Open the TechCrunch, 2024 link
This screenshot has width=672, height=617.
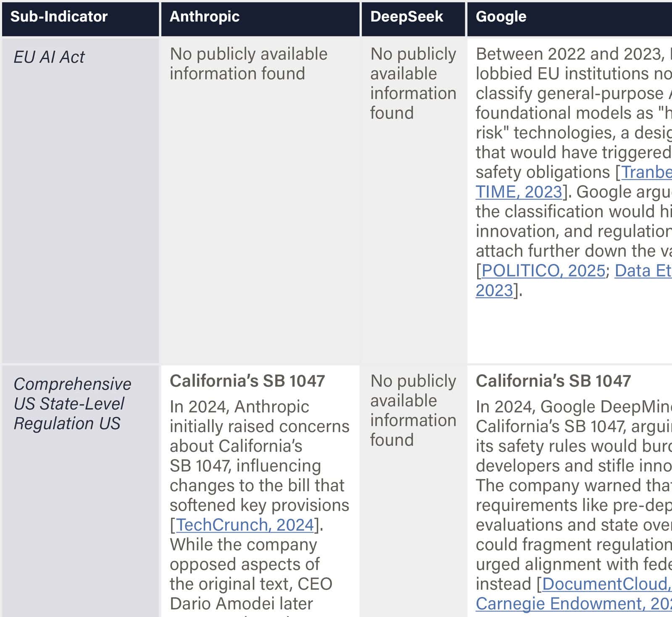click(x=245, y=525)
